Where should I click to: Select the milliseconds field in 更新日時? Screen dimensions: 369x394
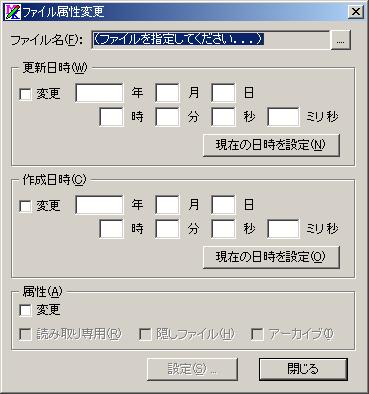[x=283, y=117]
